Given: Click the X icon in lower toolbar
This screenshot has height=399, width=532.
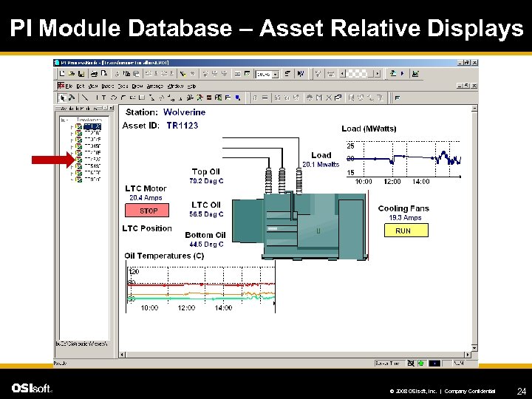Looking at the screenshot, I should 328,98.
